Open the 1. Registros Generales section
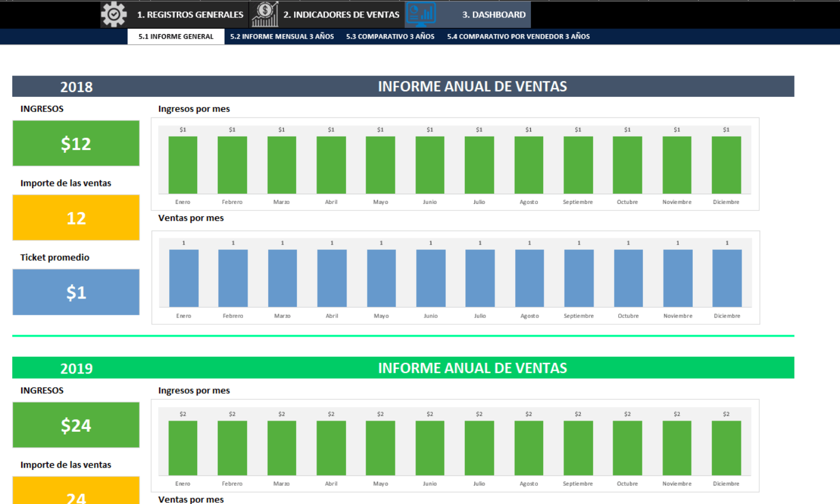Screen dimensions: 840x504 190,15
